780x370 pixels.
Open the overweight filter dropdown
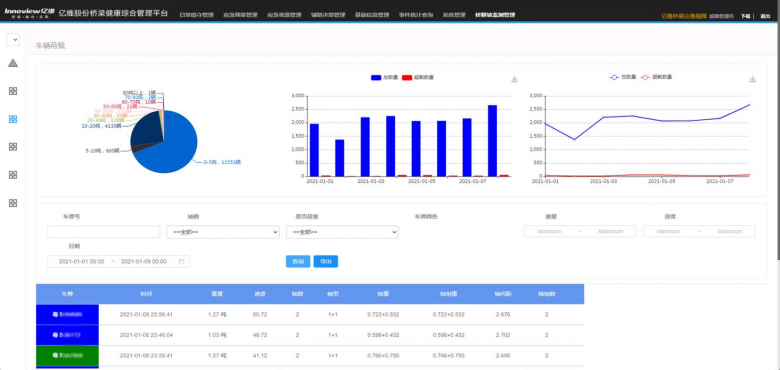[x=342, y=232]
